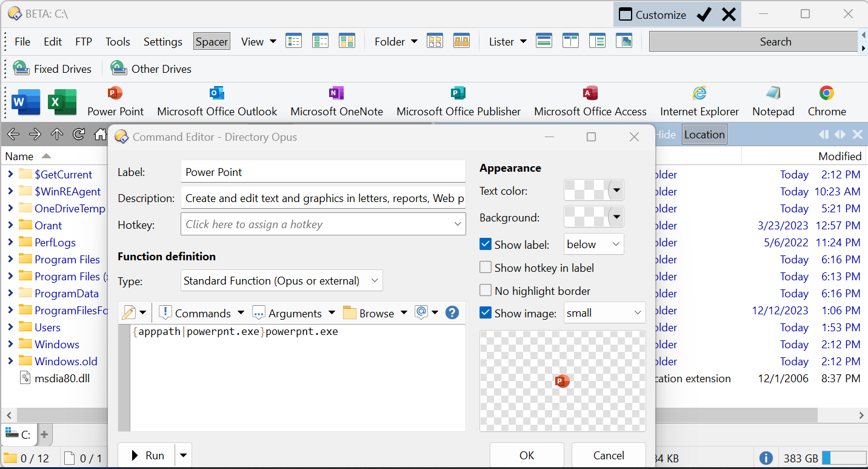The image size is (868, 469).
Task: Click the Spacer toolbar button
Action: tap(212, 41)
